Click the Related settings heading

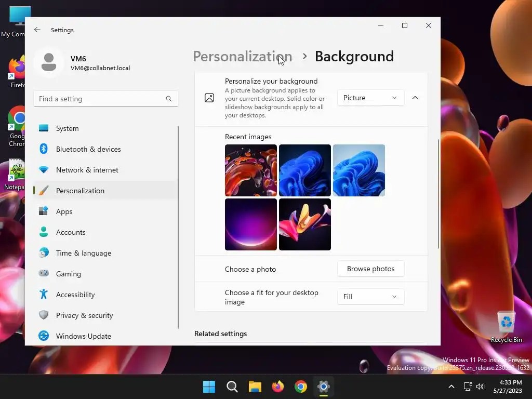[220, 334]
